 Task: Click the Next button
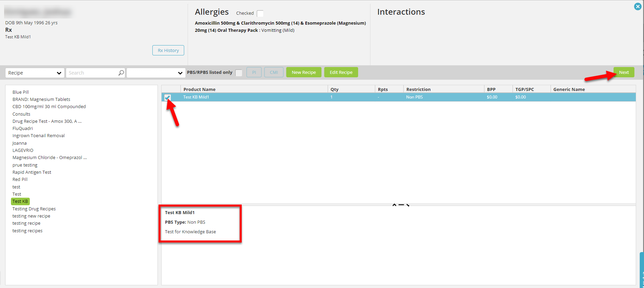[x=624, y=72]
